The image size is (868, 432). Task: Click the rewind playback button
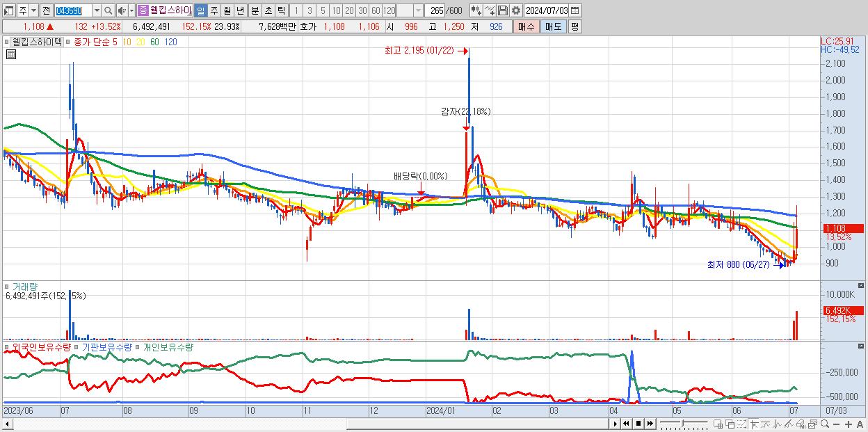626,424
